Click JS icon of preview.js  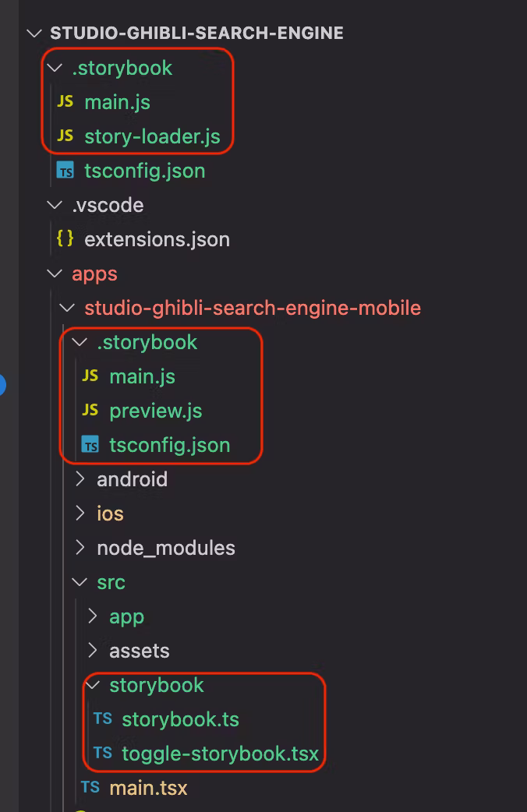pyautogui.click(x=90, y=411)
